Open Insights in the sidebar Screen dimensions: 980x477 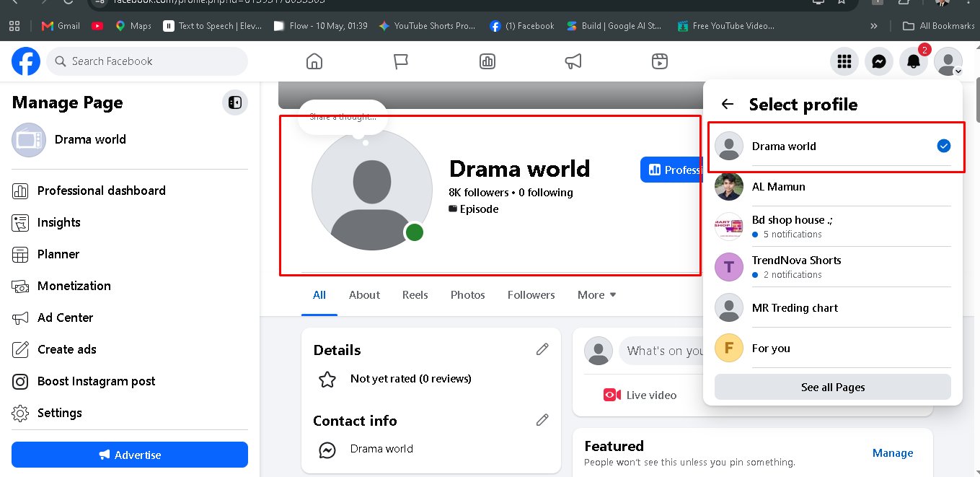click(130, 222)
